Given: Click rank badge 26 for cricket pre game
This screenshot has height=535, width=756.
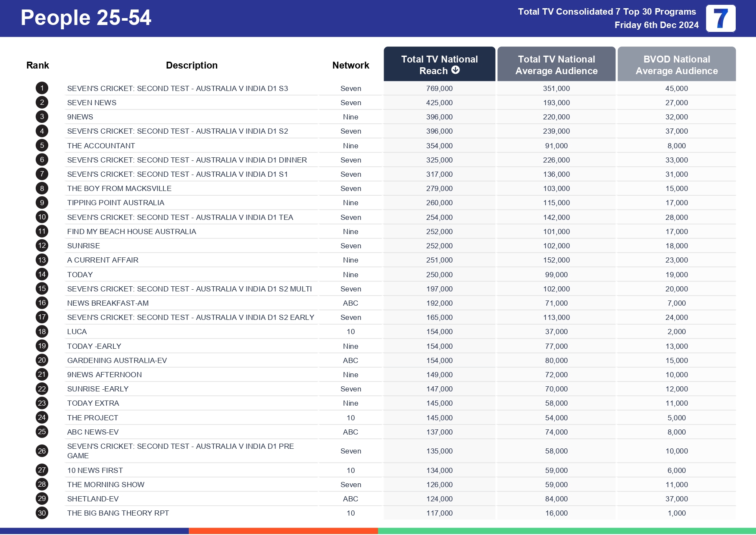Looking at the screenshot, I should 41,451.
